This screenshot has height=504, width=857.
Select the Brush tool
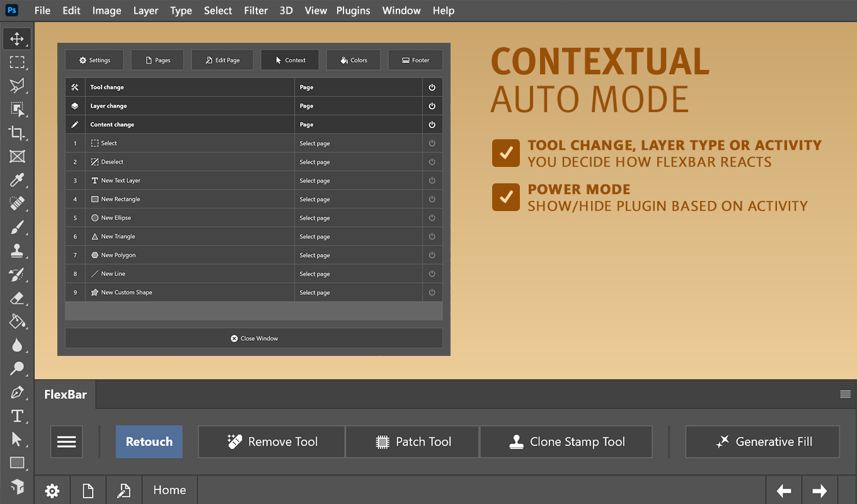tap(17, 227)
